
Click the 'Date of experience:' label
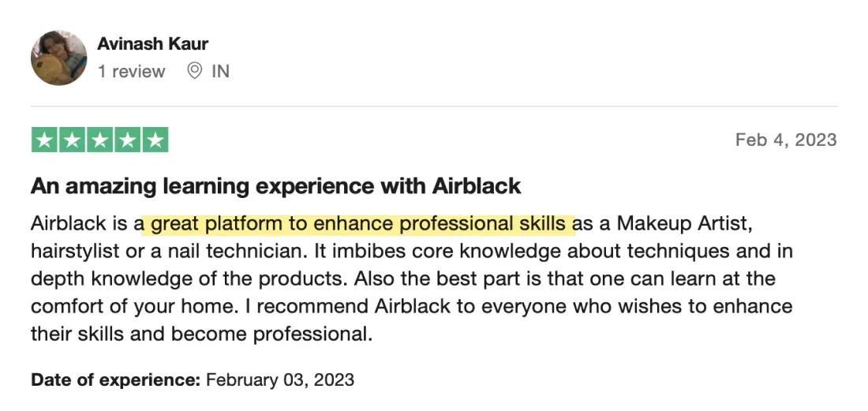click(x=116, y=380)
